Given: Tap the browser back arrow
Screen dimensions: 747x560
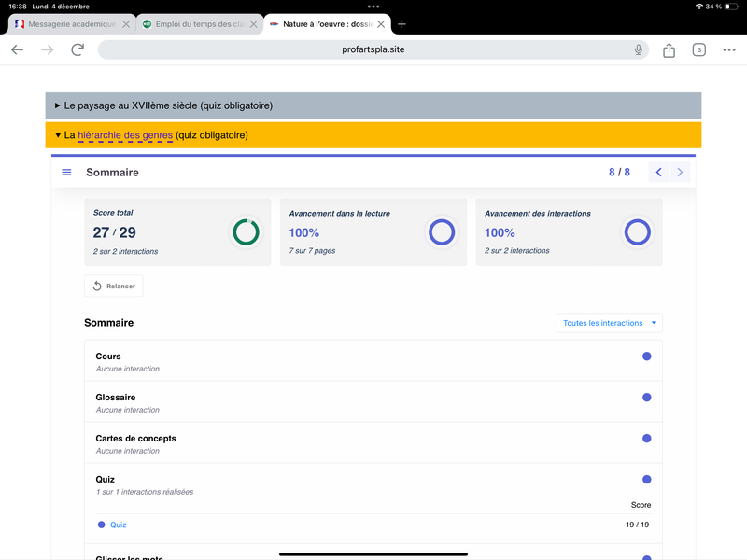Looking at the screenshot, I should 17,50.
